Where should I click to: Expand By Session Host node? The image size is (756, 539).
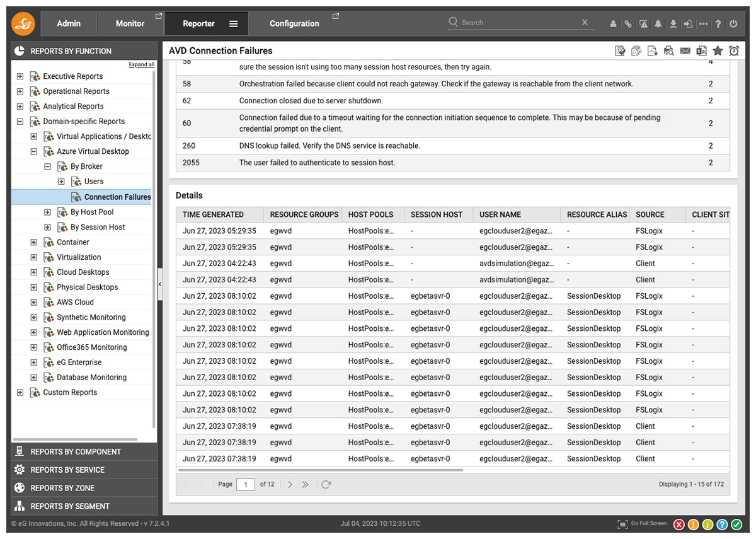coord(47,227)
